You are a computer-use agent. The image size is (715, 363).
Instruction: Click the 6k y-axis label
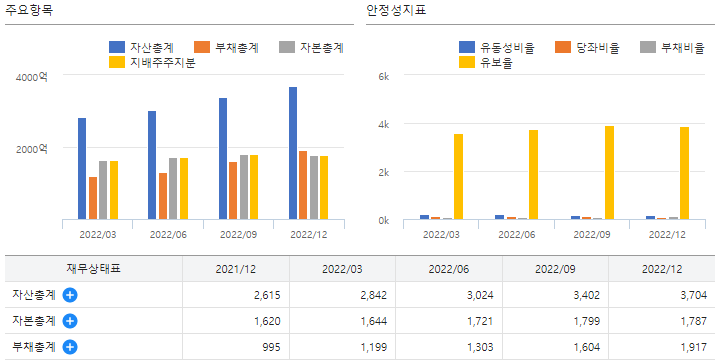click(384, 77)
